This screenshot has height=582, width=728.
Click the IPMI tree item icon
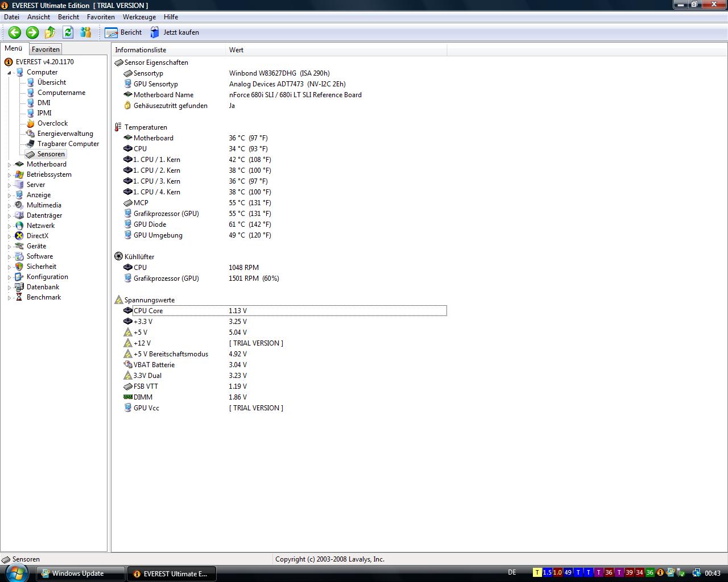tap(31, 113)
